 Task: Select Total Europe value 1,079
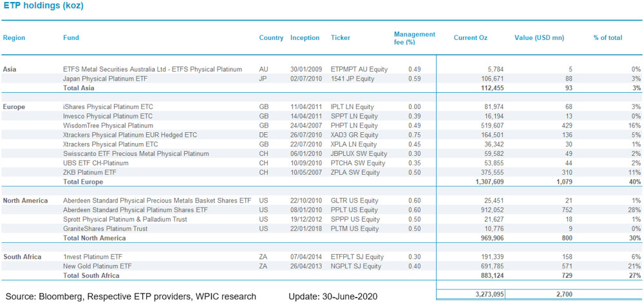[564, 182]
